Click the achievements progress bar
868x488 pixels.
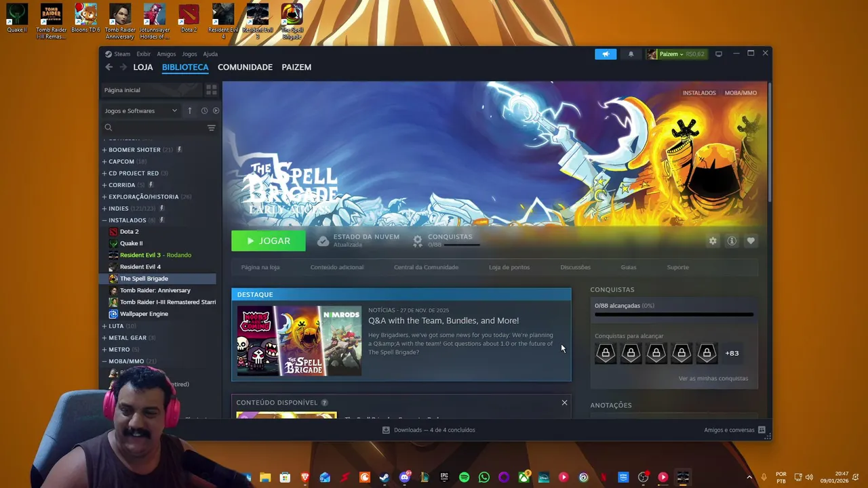click(674, 314)
